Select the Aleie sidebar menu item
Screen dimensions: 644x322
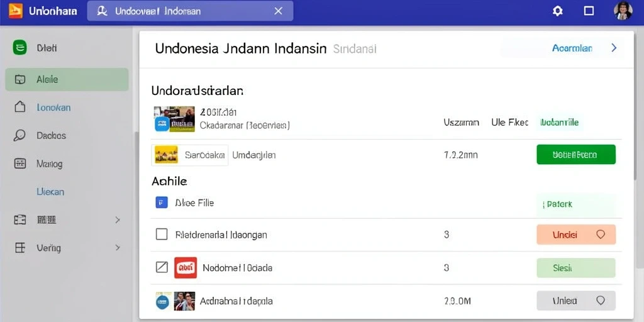pyautogui.click(x=67, y=79)
